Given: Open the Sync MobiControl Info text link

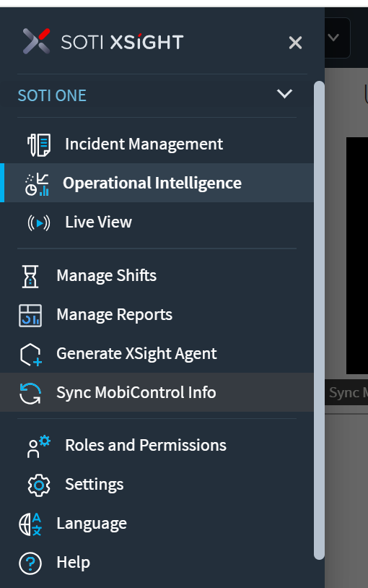Looking at the screenshot, I should pos(136,393).
